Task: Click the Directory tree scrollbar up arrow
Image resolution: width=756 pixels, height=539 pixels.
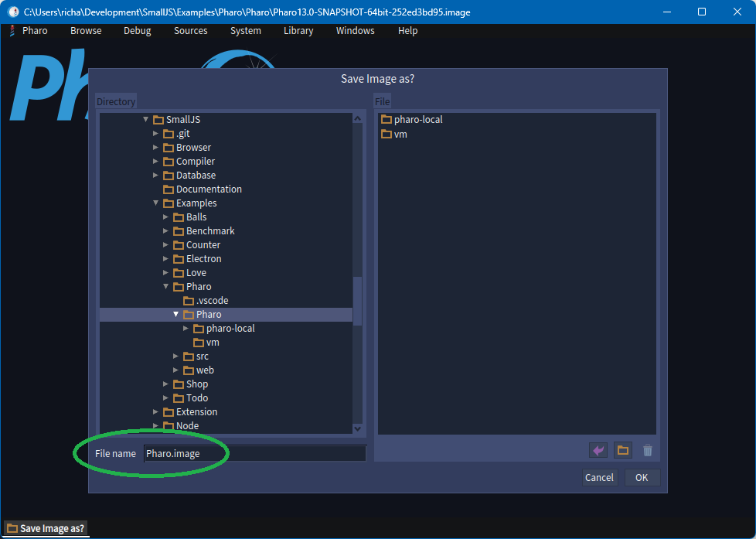Action: click(357, 118)
